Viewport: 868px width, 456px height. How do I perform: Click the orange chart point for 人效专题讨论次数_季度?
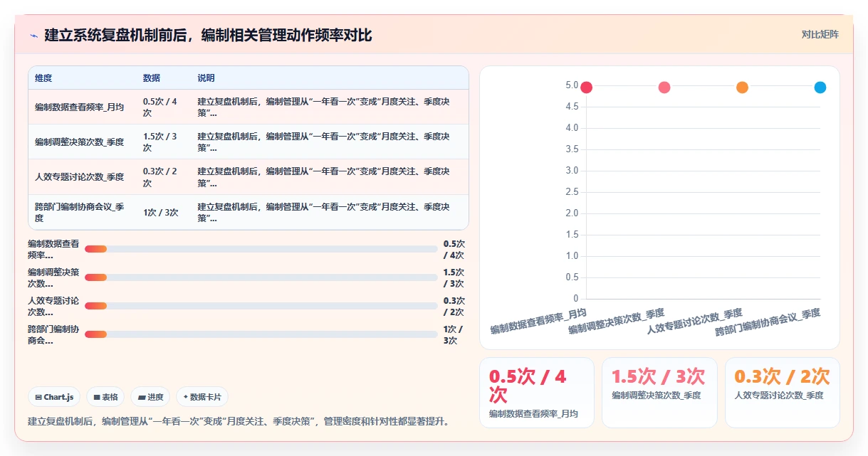coord(742,88)
